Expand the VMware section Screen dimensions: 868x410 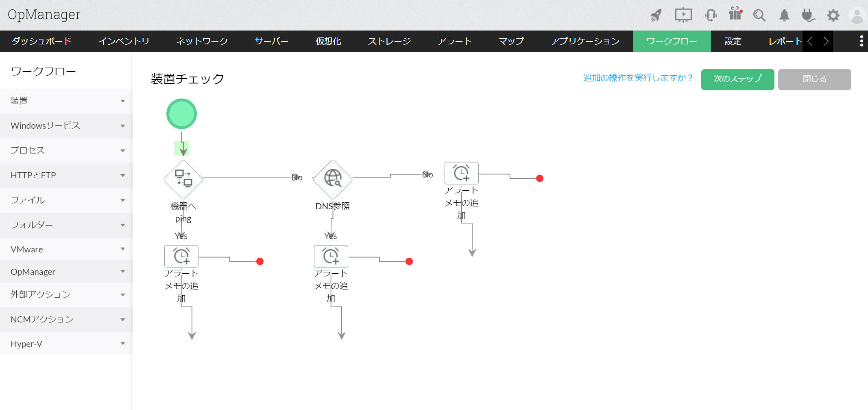pyautogui.click(x=66, y=249)
